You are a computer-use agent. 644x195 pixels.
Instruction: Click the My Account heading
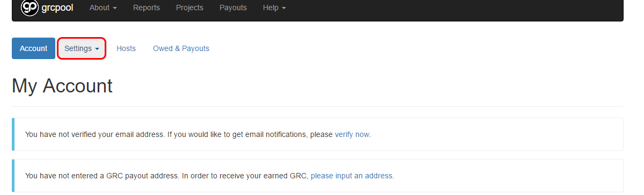coord(62,86)
